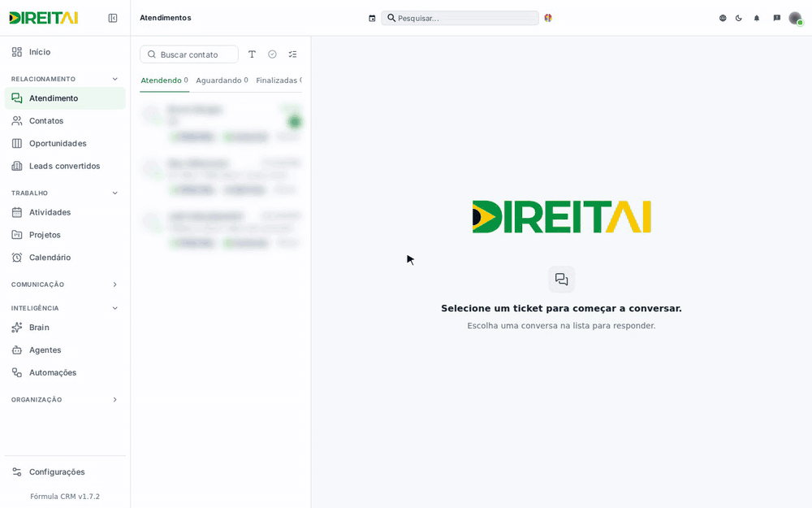
Task: Click the Brain sparkles icon
Action: (17, 327)
